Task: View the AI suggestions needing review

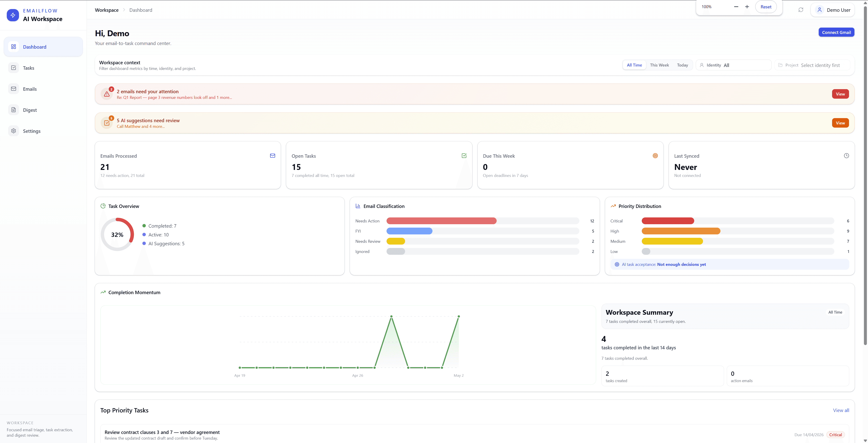Action: (840, 123)
